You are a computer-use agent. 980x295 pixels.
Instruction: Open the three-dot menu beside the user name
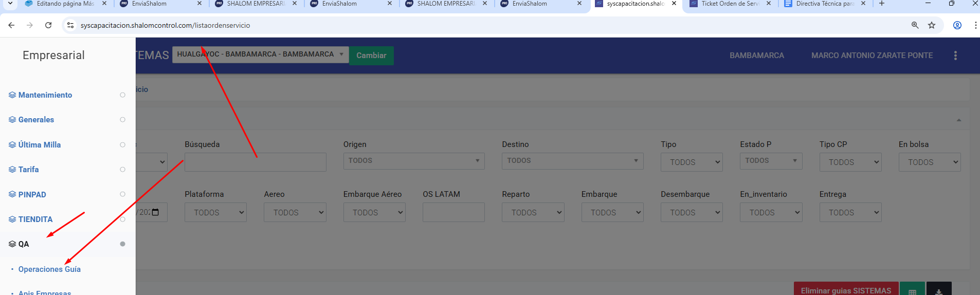(x=955, y=56)
